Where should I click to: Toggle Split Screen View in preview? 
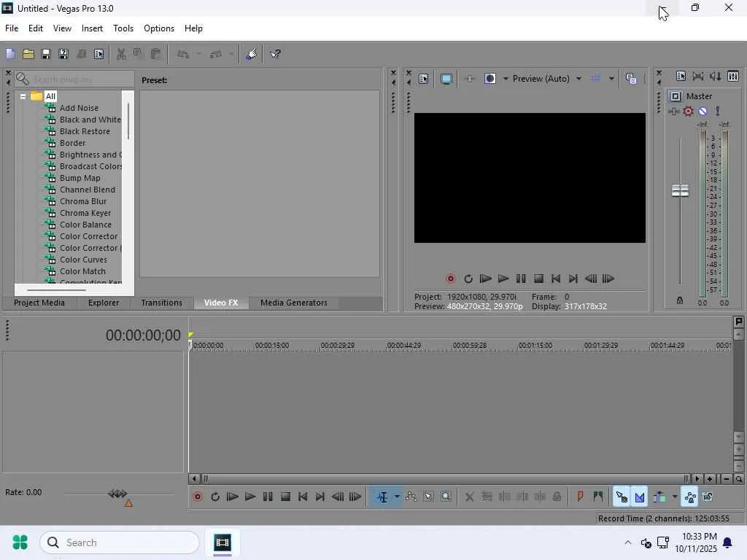coord(489,79)
